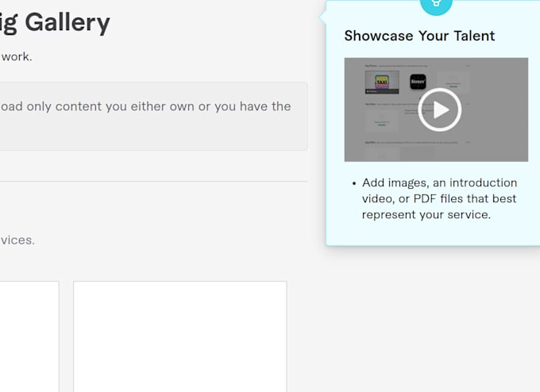
Task: Click the 'Showcase Your Talent' heading
Action: click(419, 36)
